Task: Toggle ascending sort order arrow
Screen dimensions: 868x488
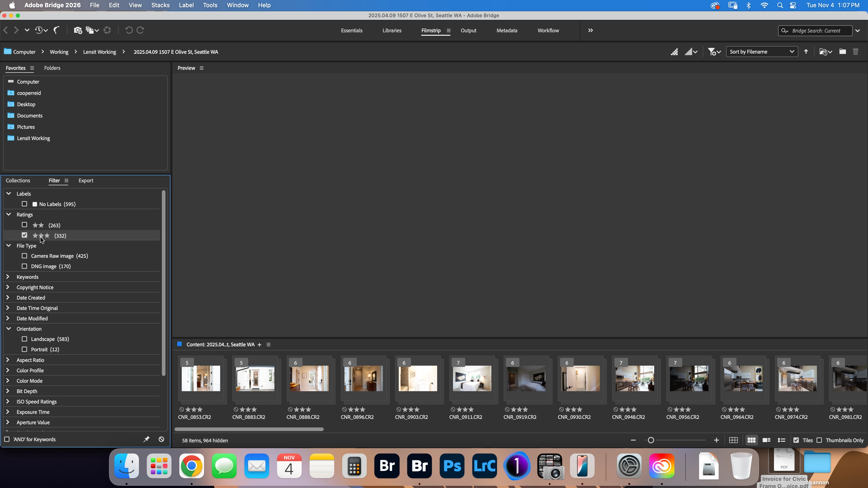Action: click(x=806, y=52)
